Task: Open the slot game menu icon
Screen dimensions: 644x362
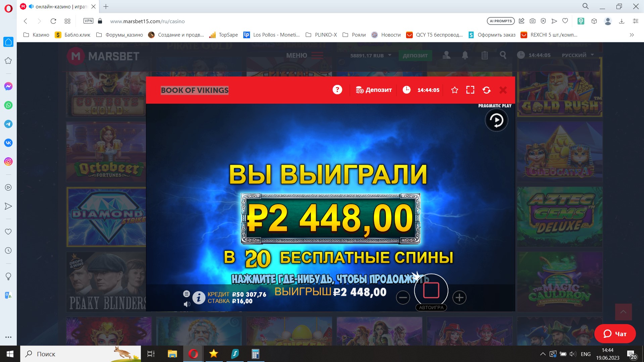Action: tap(187, 294)
